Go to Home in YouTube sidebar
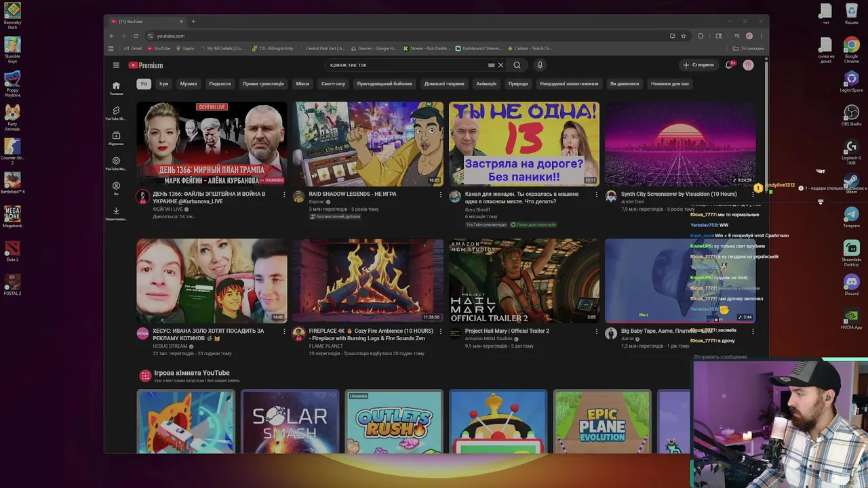The height and width of the screenshot is (488, 868). (116, 88)
